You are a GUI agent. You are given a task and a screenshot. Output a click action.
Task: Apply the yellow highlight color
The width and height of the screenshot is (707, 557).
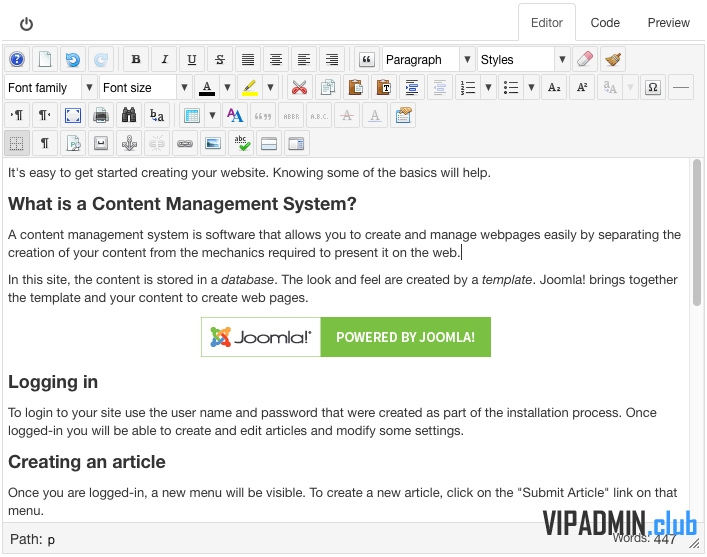click(250, 87)
